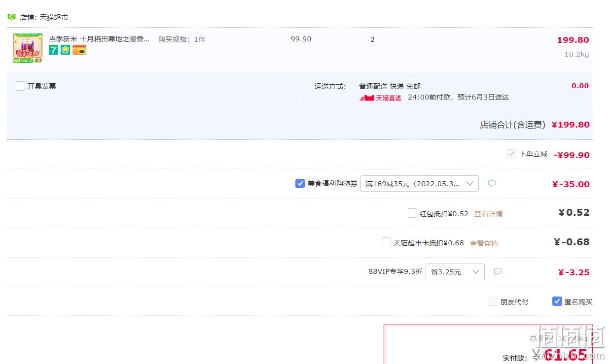Image resolution: width=609 pixels, height=364 pixels.
Task: Expand the 省3.25元 88VIP discount dropdown
Action: click(455, 272)
